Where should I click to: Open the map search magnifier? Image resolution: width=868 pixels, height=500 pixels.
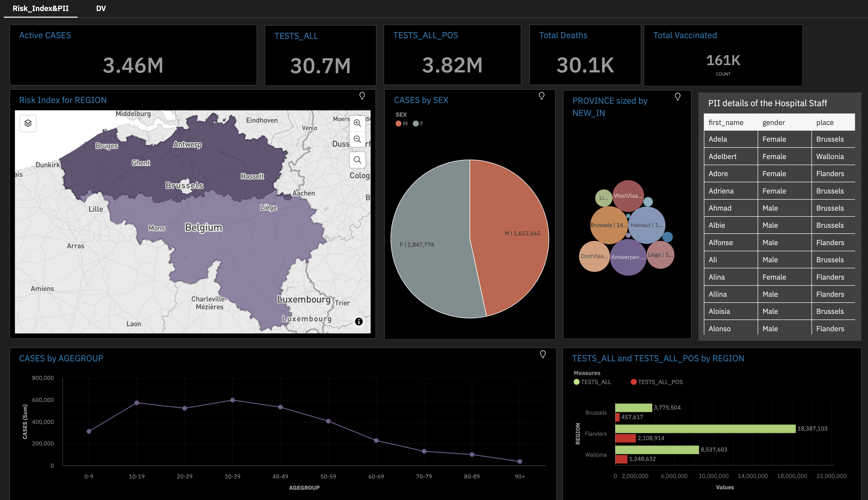coord(357,160)
